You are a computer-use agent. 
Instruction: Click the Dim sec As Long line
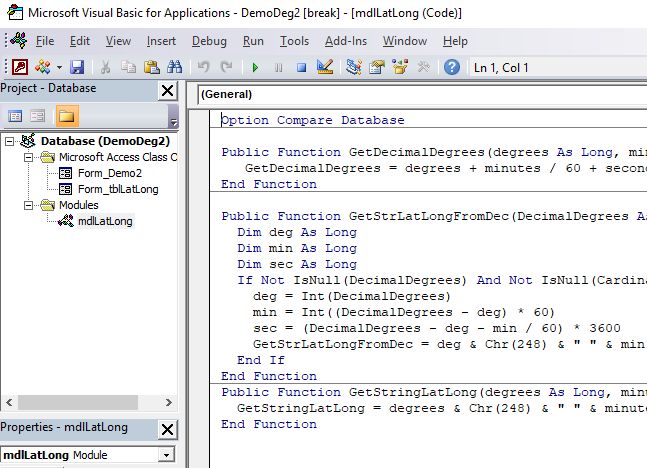[x=297, y=265]
